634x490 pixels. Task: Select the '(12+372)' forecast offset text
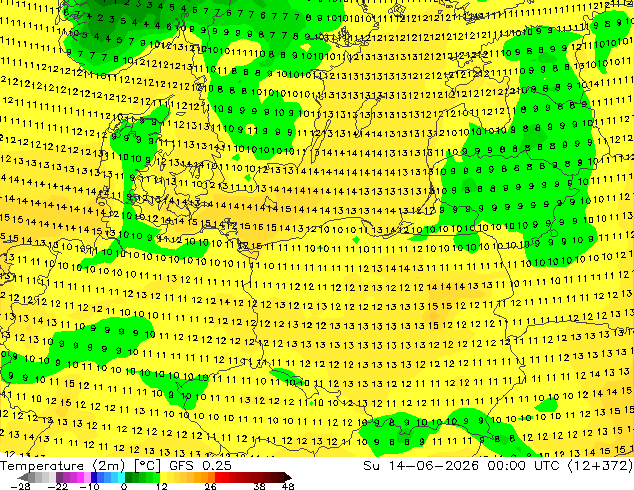click(x=600, y=466)
